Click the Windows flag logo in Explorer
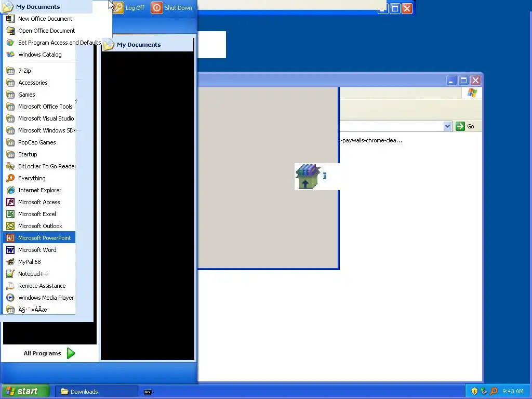 click(x=472, y=93)
